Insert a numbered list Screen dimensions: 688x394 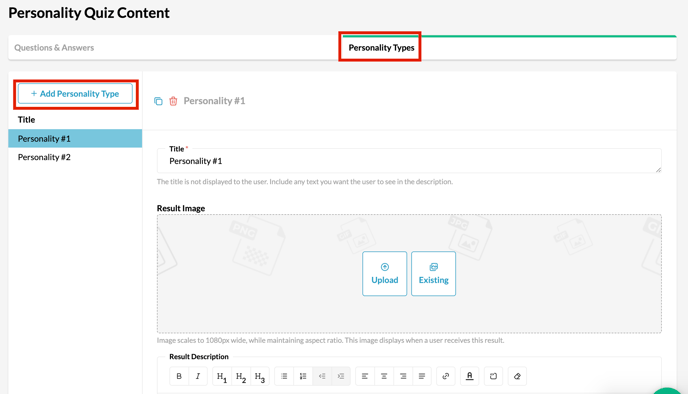point(303,376)
